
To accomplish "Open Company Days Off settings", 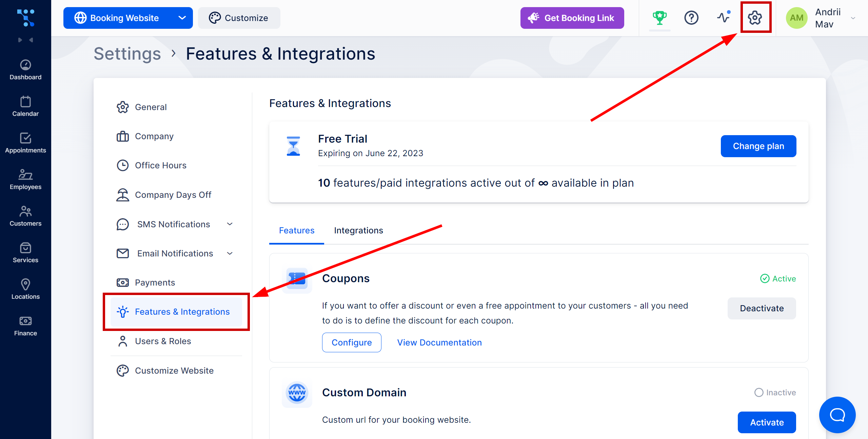I will 176,195.
